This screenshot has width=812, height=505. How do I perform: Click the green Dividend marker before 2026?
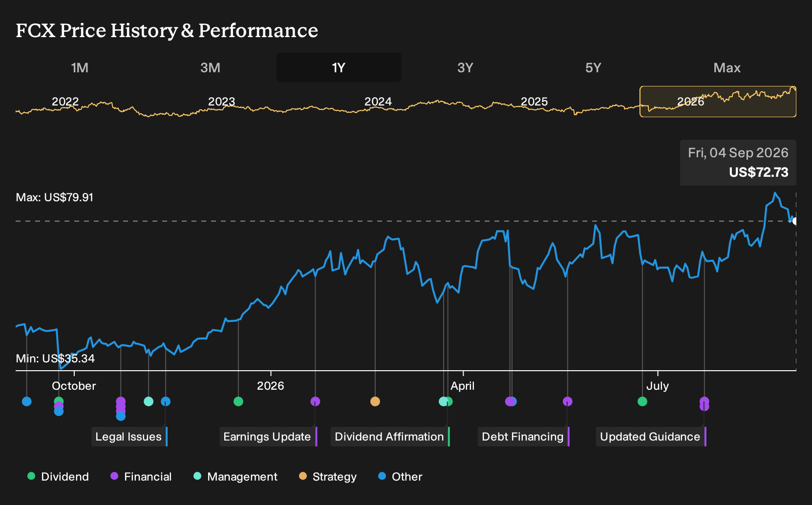[238, 401]
